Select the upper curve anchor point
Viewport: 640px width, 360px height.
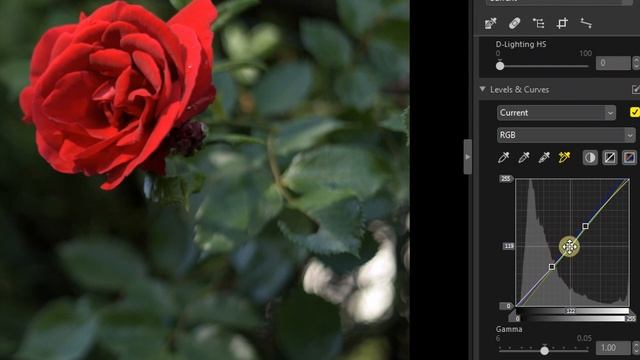click(x=585, y=226)
